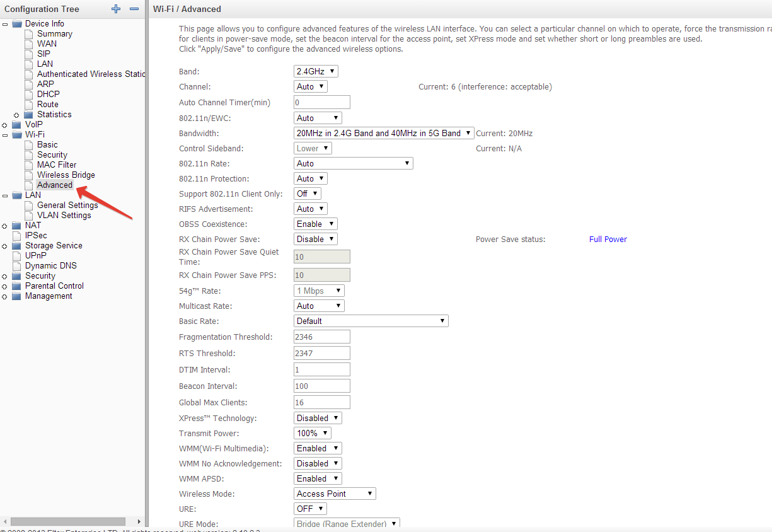
Task: Click the plus icon to expand all tree nodes
Action: pyautogui.click(x=115, y=9)
